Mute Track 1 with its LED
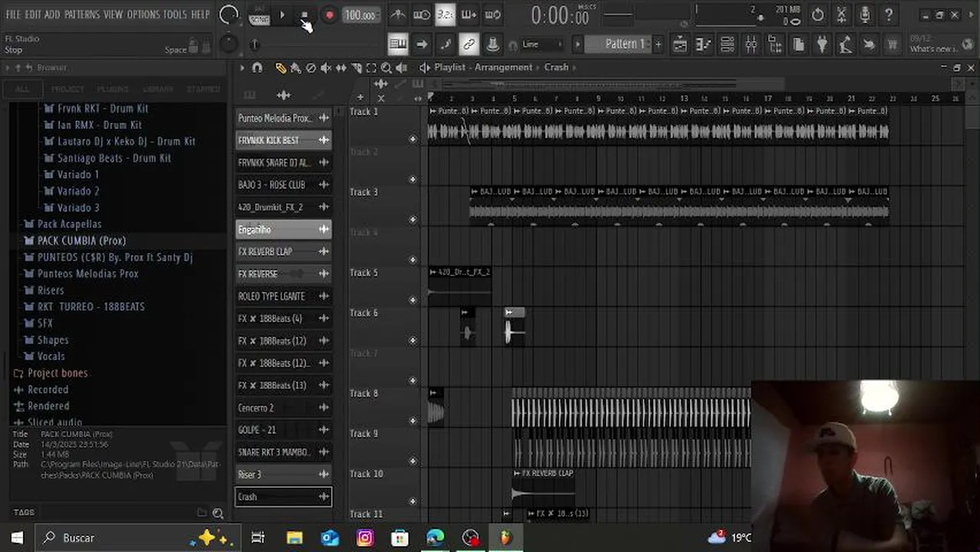This screenshot has width=980, height=552. pyautogui.click(x=413, y=139)
